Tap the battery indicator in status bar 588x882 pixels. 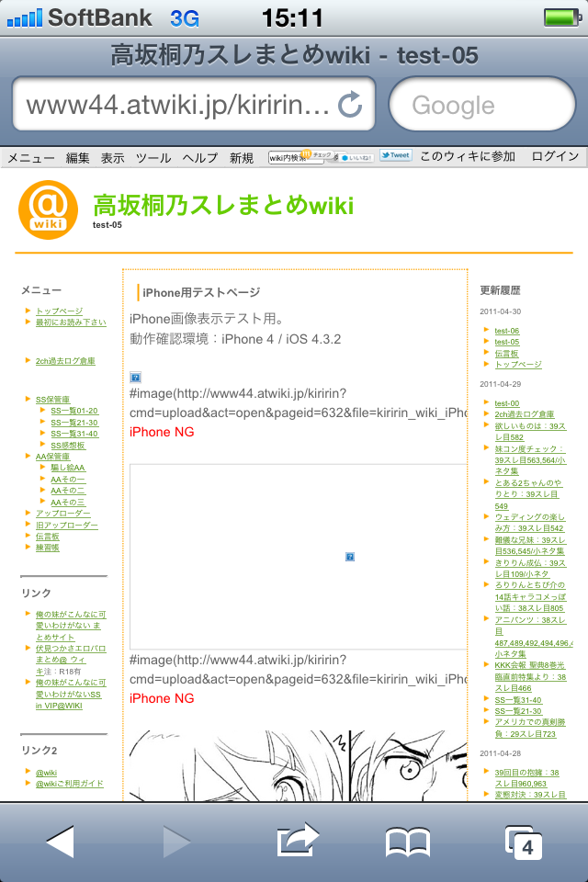coord(562,17)
